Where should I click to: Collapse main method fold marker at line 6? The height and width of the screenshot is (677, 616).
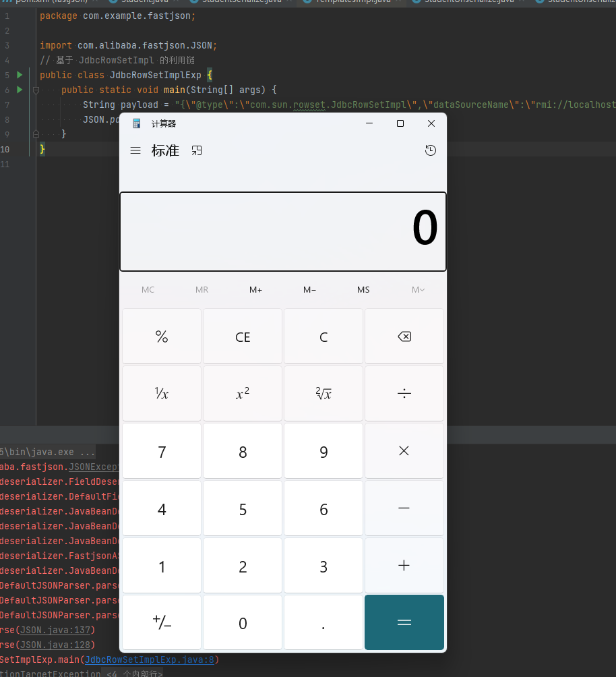(36, 90)
